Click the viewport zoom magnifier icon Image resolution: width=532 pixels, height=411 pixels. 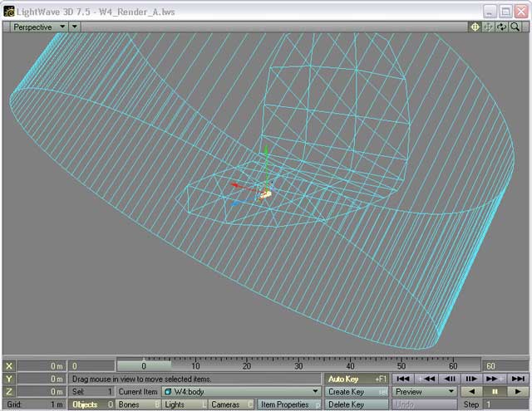(x=515, y=27)
